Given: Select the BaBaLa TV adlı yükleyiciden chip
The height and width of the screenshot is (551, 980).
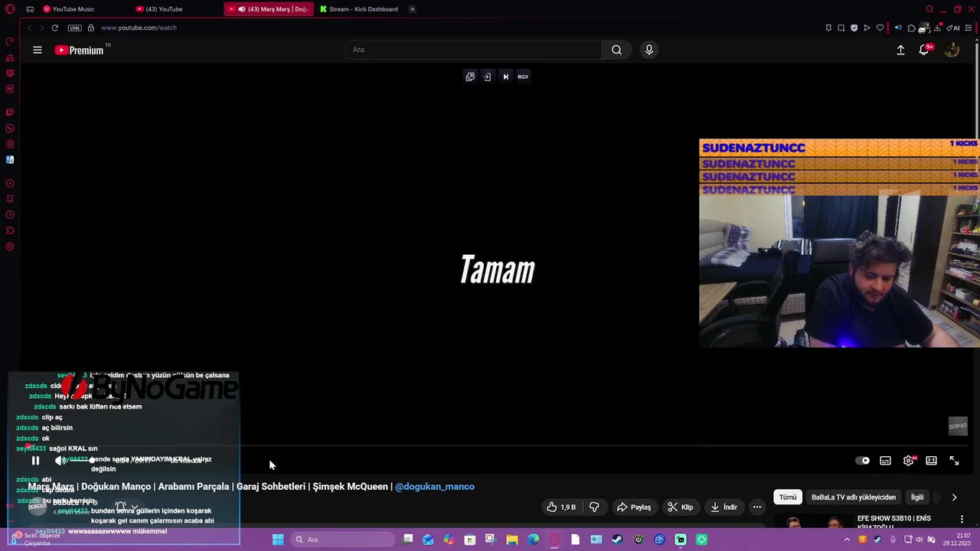Looking at the screenshot, I should pyautogui.click(x=854, y=497).
